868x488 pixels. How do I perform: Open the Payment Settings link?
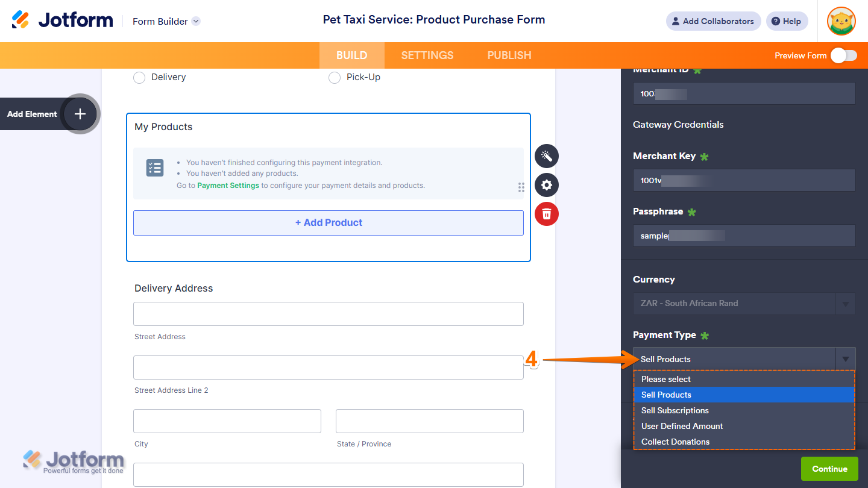coord(228,186)
